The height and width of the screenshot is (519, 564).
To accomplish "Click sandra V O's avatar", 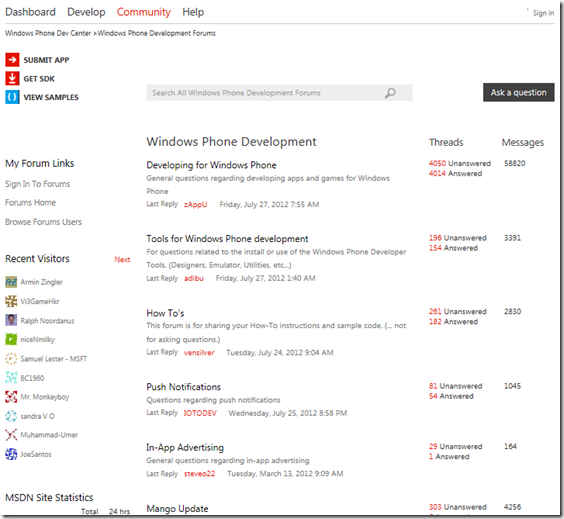I will [11, 416].
